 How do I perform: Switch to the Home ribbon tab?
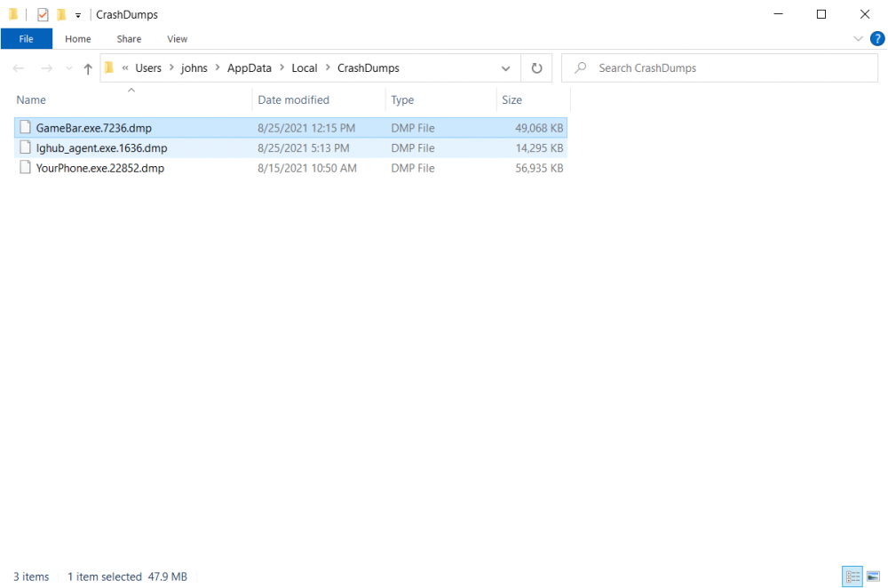[x=77, y=39]
